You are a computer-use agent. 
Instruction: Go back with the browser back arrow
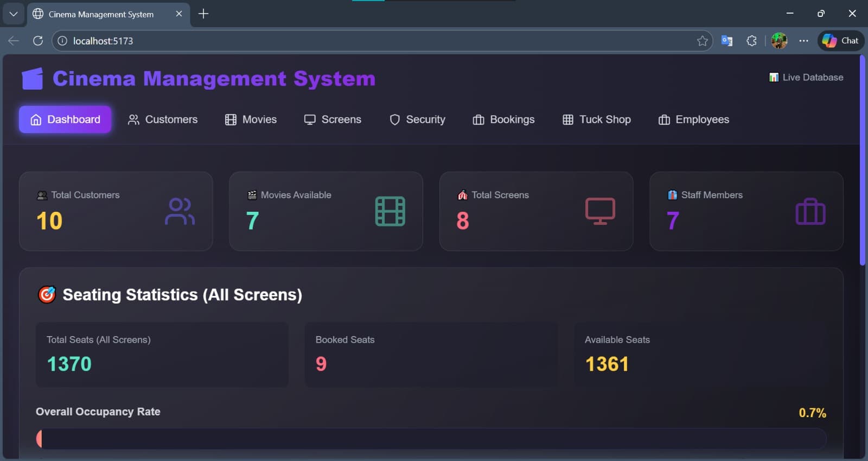pos(14,41)
